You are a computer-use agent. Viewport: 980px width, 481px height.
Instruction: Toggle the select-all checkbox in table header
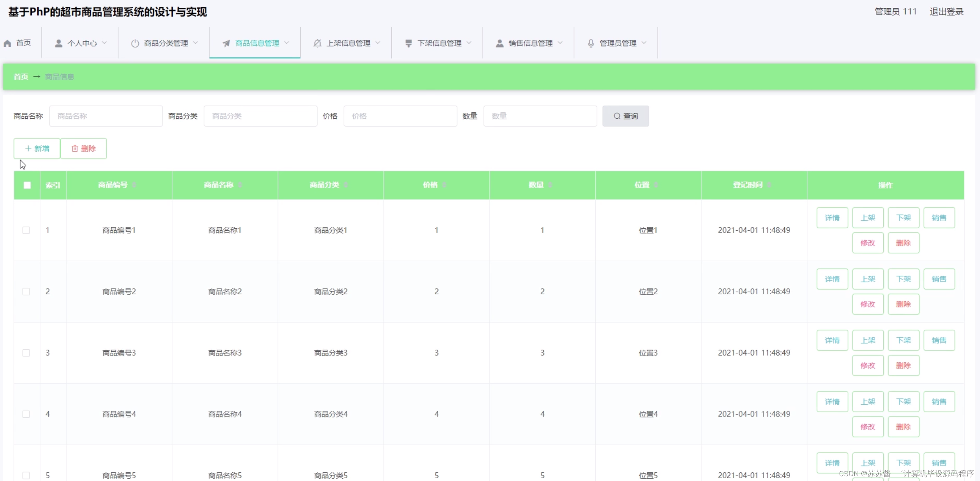pyautogui.click(x=27, y=185)
